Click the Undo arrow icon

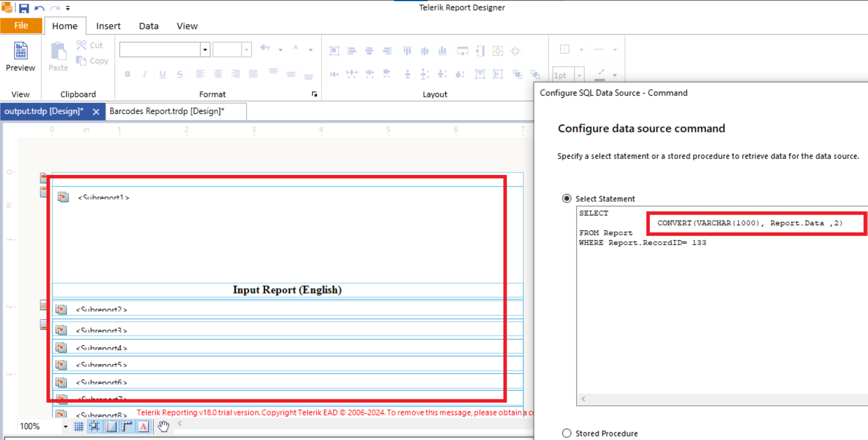click(x=39, y=8)
